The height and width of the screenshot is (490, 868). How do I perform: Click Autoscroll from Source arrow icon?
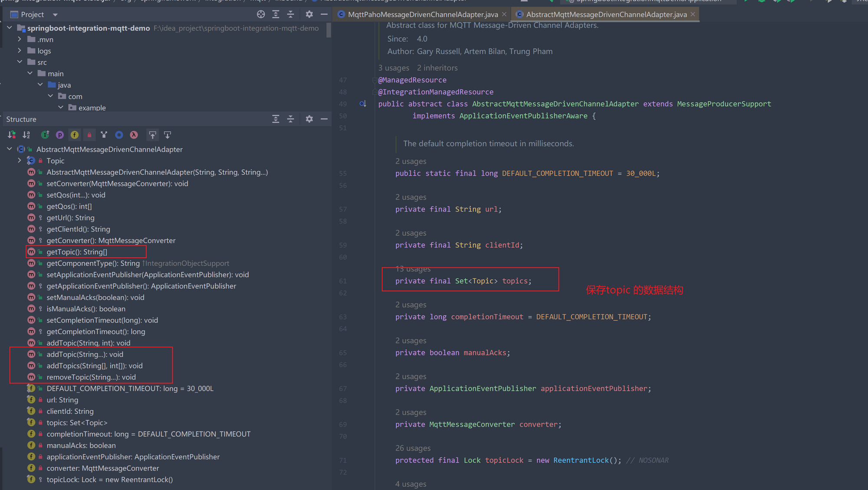click(168, 135)
